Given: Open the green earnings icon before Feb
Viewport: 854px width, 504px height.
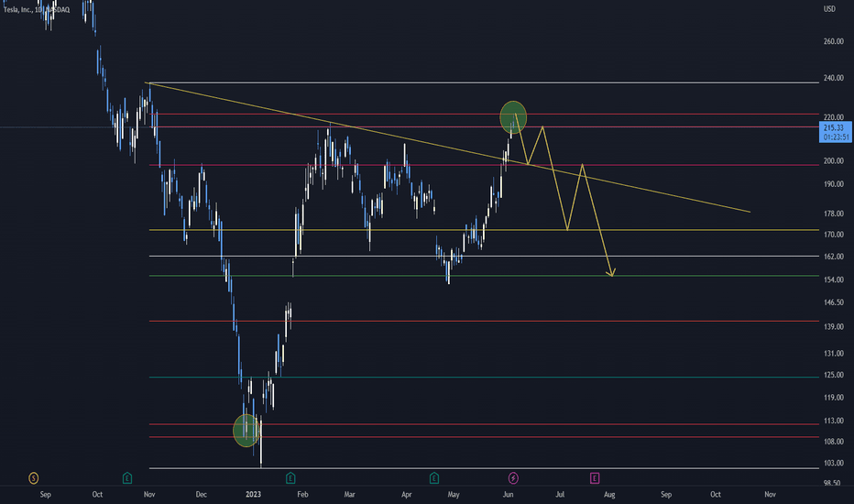Looking at the screenshot, I should coord(290,478).
